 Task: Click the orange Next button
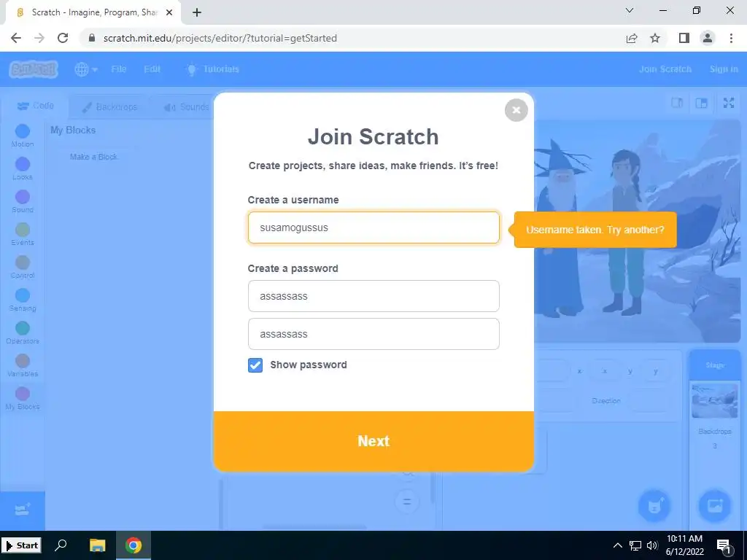(373, 441)
